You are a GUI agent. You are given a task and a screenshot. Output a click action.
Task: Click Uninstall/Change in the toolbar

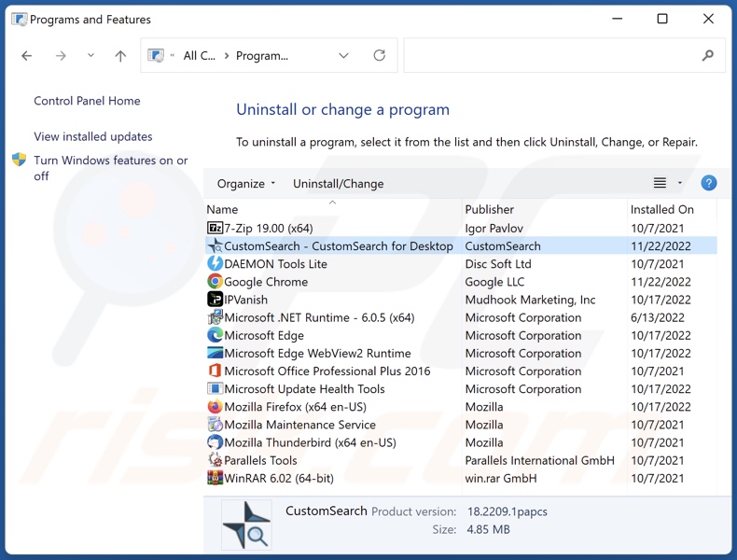point(338,183)
